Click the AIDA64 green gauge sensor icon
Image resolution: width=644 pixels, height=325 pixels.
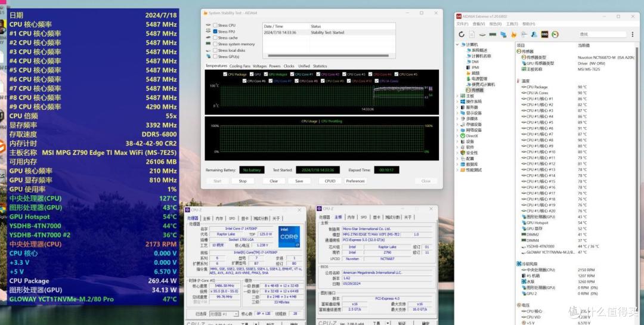[555, 35]
